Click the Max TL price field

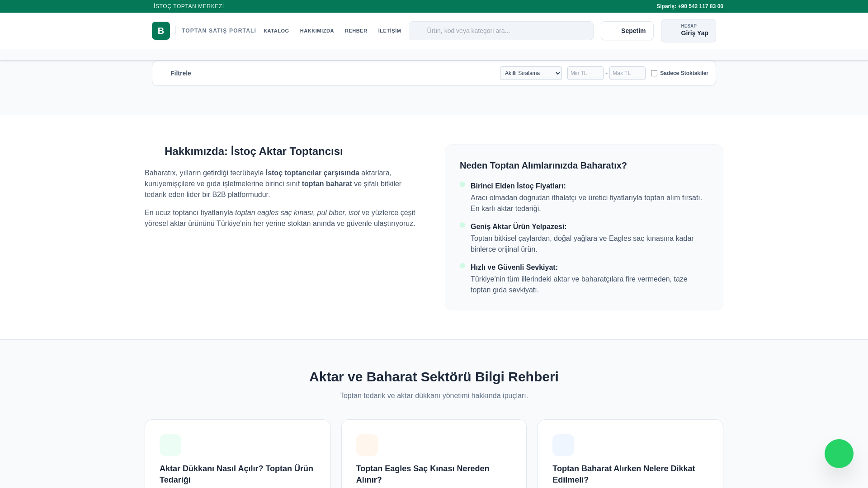tap(627, 73)
